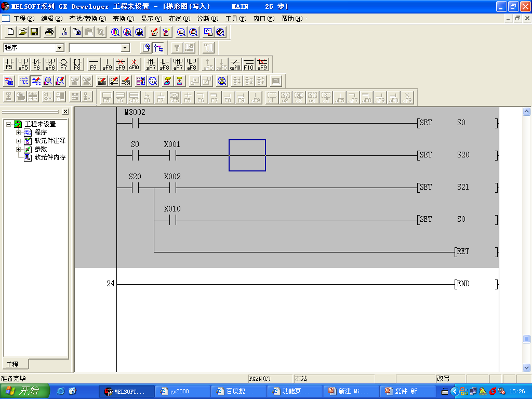Viewport: 532px width, 399px height.
Task: Select the 软元件内存 tree item
Action: (50, 157)
